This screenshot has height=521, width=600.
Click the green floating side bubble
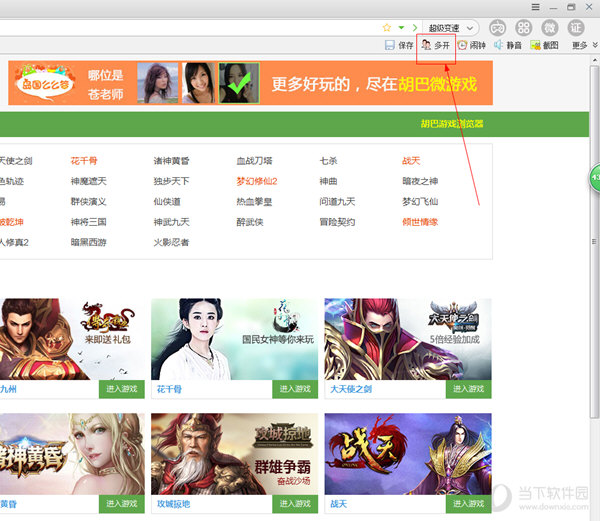(x=594, y=177)
